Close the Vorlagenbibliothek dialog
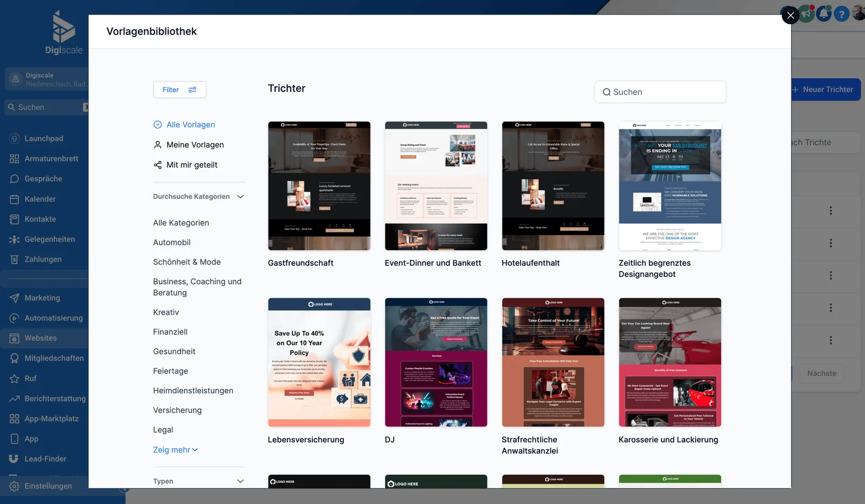 790,15
